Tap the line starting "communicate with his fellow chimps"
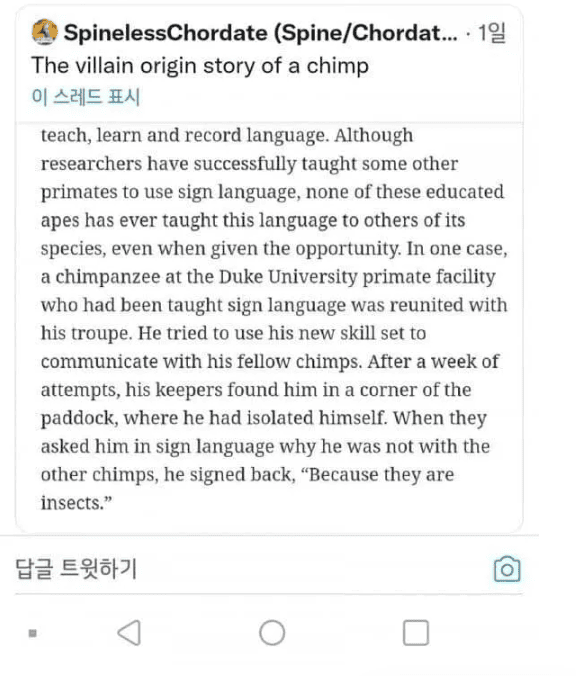Viewport: 576px width, 676px height. click(x=270, y=362)
